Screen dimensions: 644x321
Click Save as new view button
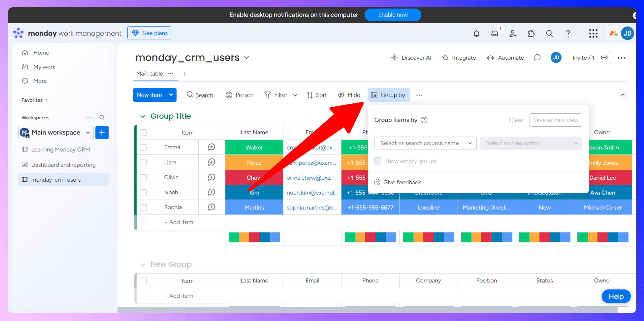coord(556,120)
